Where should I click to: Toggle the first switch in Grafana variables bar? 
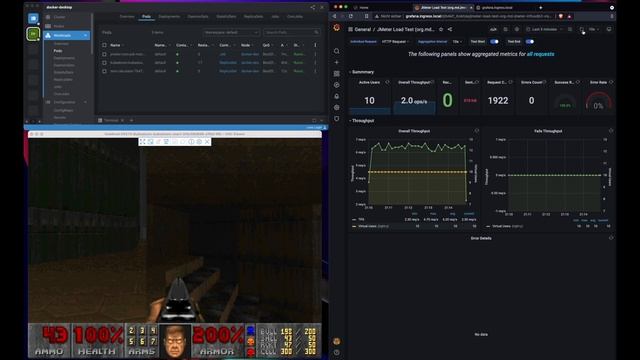pyautogui.click(x=494, y=42)
